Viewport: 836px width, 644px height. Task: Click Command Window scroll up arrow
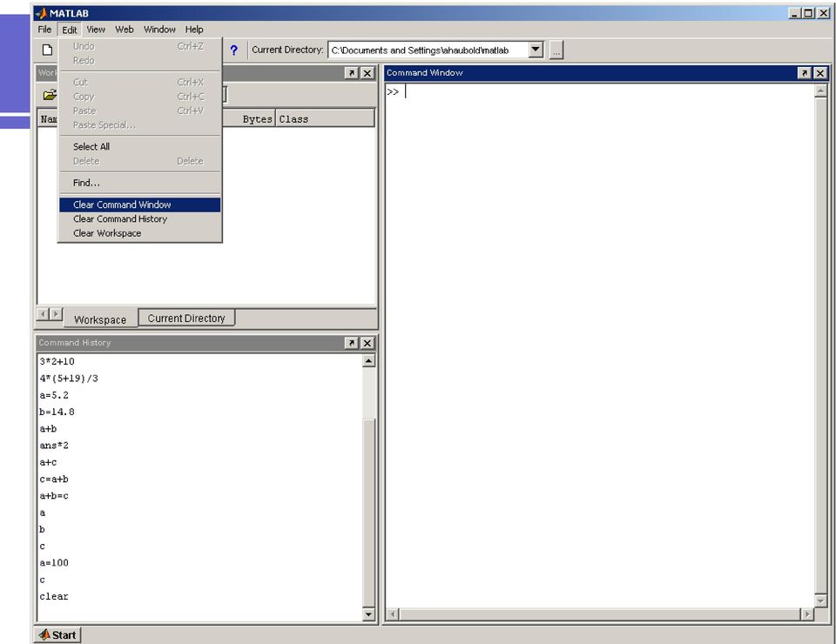point(820,91)
